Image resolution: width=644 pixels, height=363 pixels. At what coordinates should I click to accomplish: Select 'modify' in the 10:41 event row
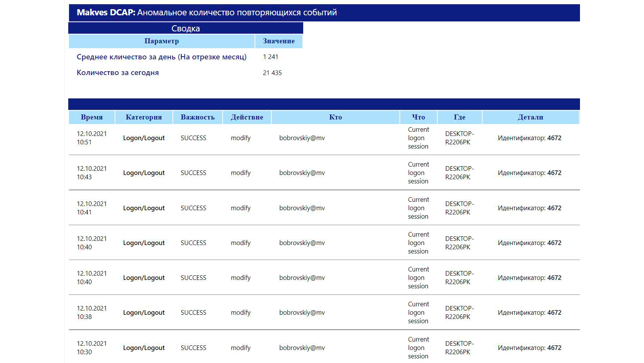coord(241,208)
